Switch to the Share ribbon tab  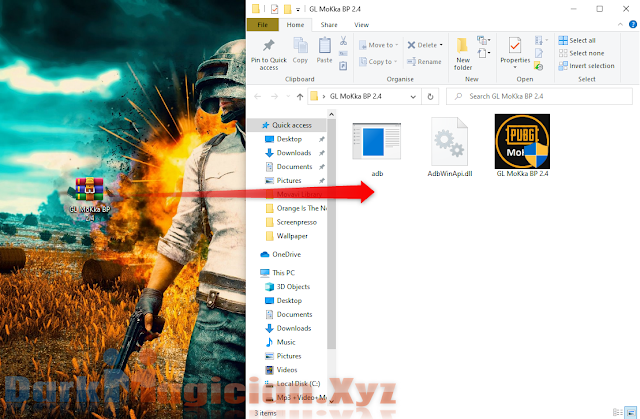(329, 25)
